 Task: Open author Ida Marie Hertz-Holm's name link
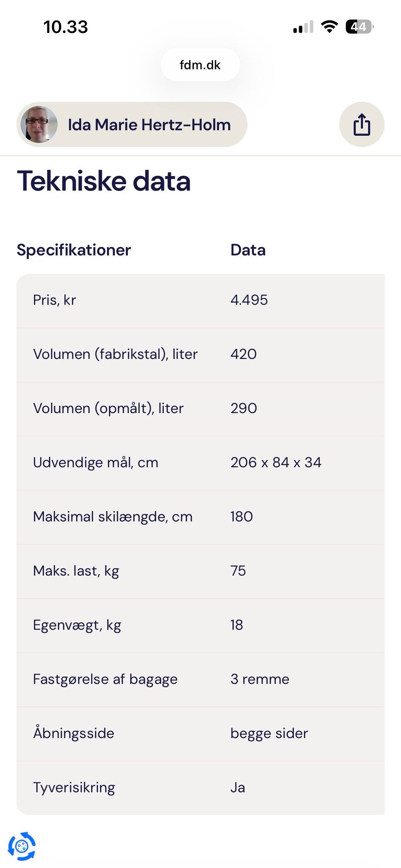tap(149, 124)
